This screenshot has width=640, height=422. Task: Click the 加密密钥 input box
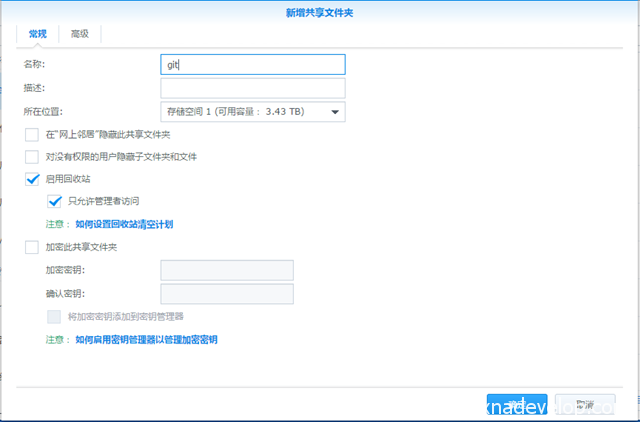227,270
